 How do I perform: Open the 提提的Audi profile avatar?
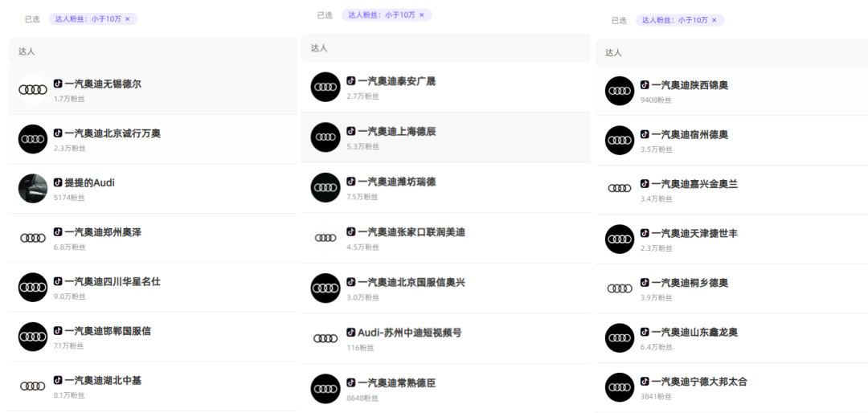(x=33, y=188)
